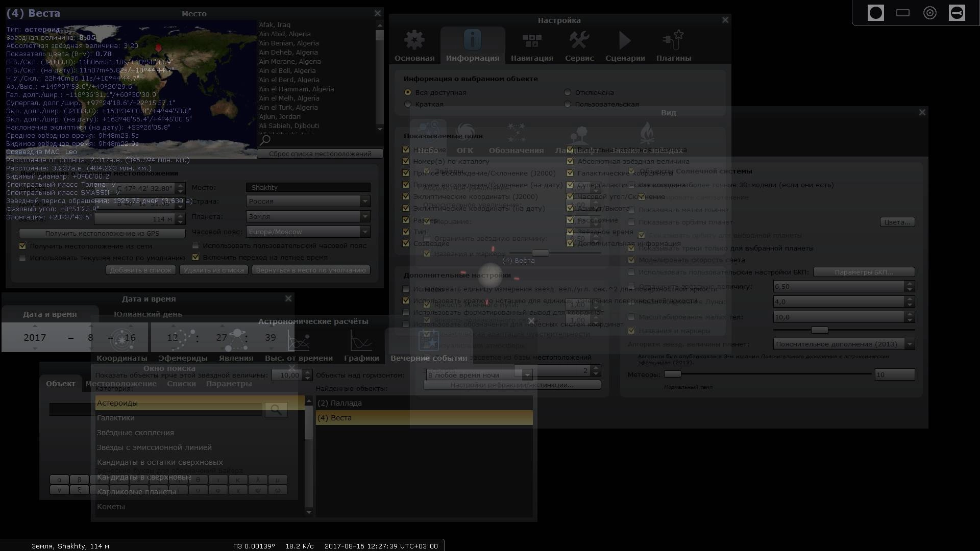
Task: Open the Планета dropdown showing Земля
Action: coord(308,216)
